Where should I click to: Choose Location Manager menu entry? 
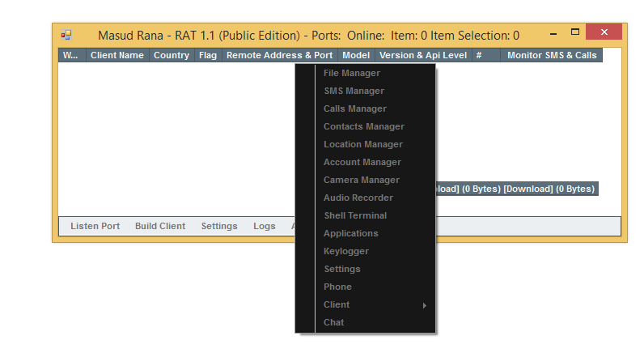pos(362,144)
